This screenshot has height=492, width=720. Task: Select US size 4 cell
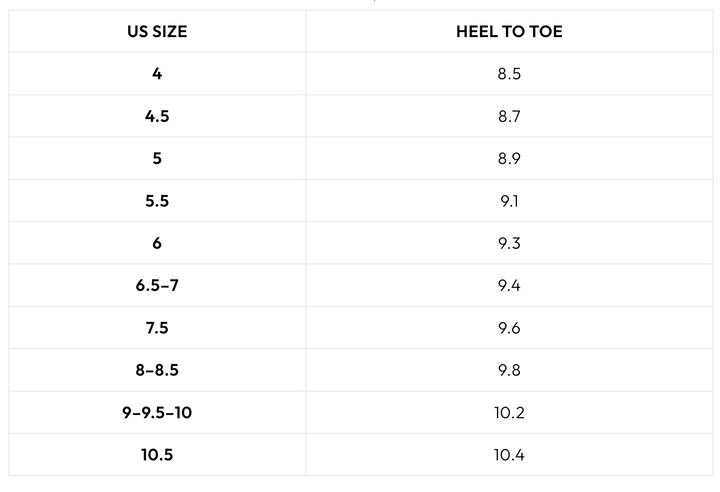(157, 74)
